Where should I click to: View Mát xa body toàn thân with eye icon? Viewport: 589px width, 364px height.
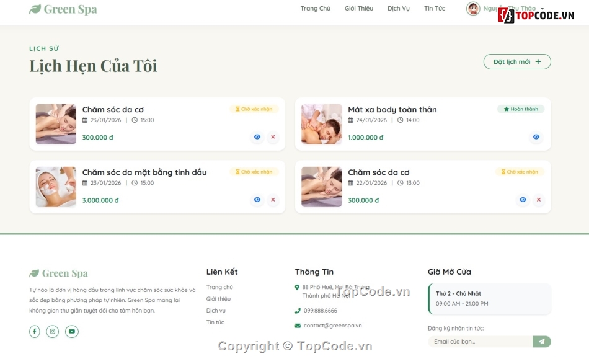click(x=535, y=137)
